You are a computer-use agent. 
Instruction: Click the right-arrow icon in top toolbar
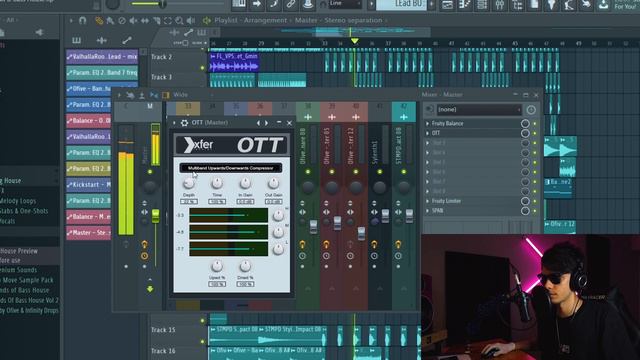coord(256,4)
